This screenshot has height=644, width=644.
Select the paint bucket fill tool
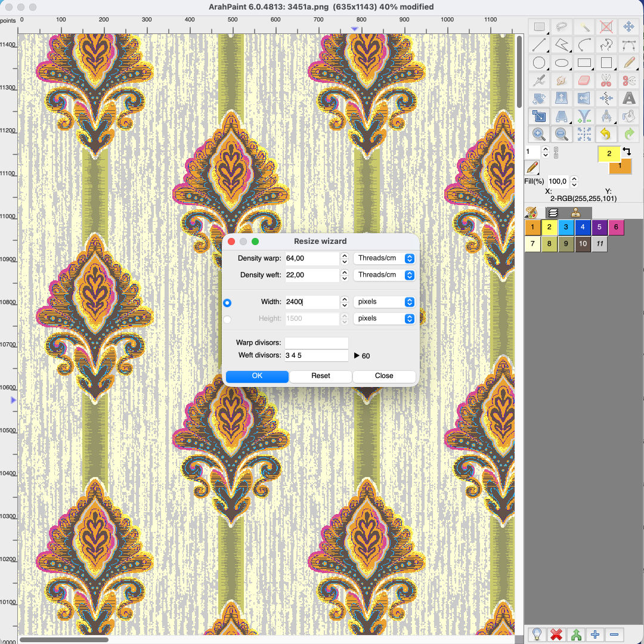point(628,116)
